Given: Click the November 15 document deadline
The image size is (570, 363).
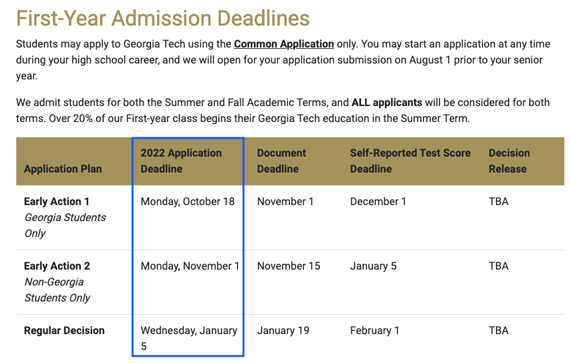Looking at the screenshot, I should (x=289, y=266).
